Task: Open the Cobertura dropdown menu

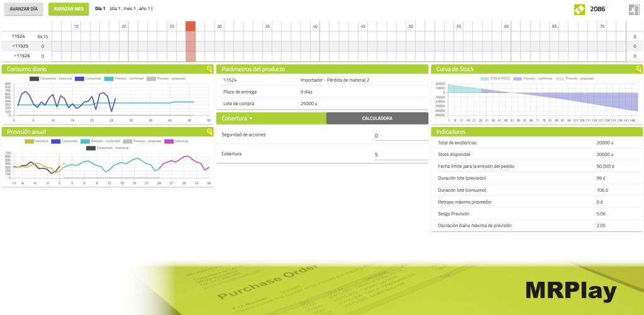Action: point(237,118)
